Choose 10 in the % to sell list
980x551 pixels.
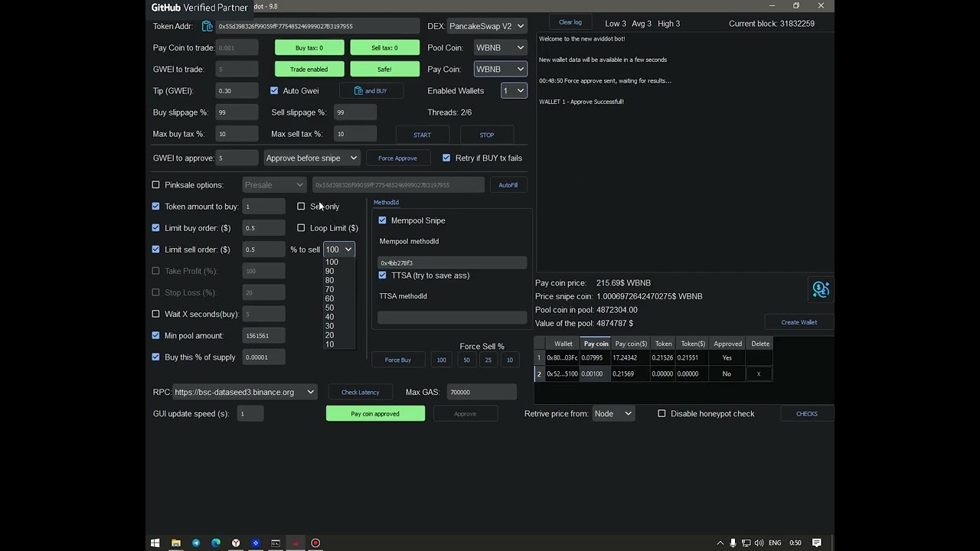[338, 344]
